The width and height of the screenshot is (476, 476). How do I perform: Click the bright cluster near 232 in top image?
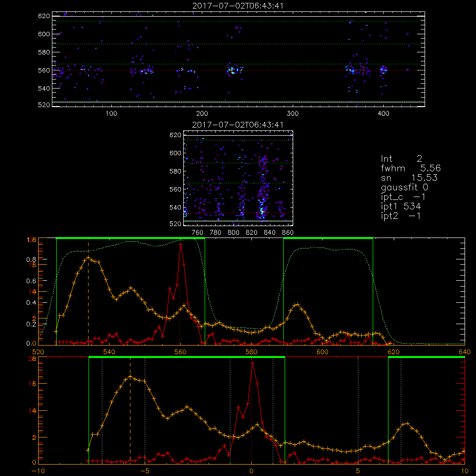233,71
